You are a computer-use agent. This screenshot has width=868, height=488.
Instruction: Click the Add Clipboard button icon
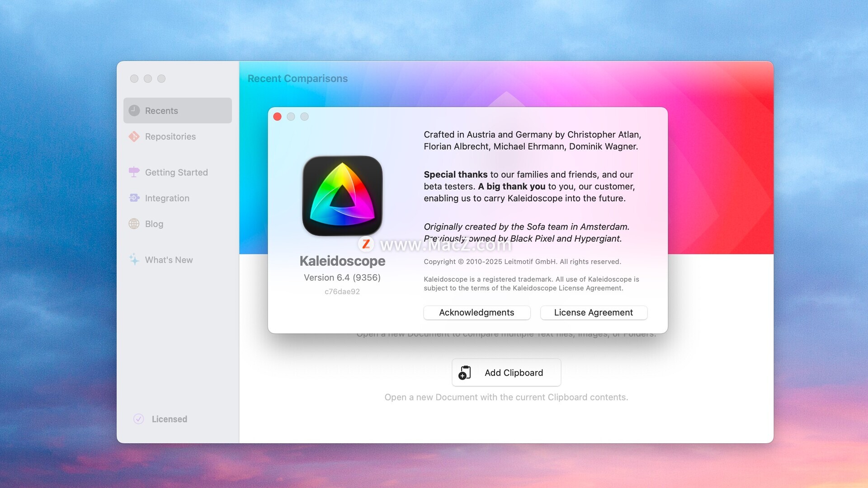(x=465, y=373)
